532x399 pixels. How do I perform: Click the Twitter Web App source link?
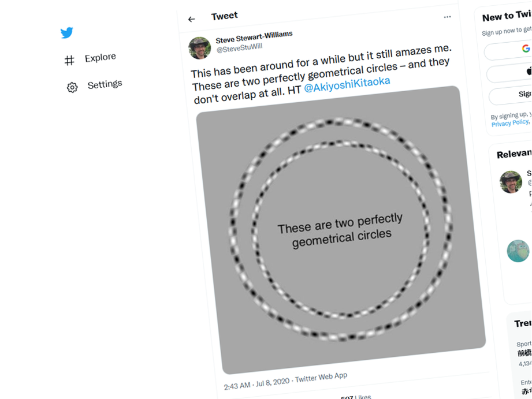321,378
